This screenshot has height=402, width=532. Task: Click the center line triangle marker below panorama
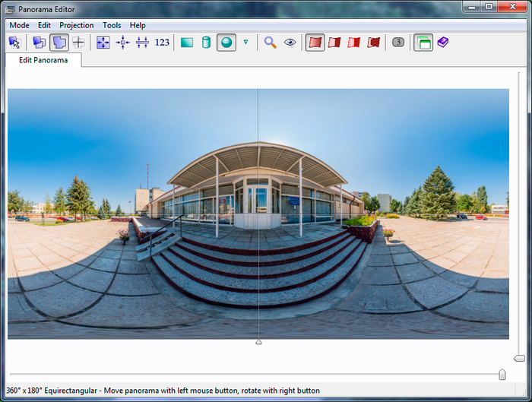pyautogui.click(x=258, y=342)
